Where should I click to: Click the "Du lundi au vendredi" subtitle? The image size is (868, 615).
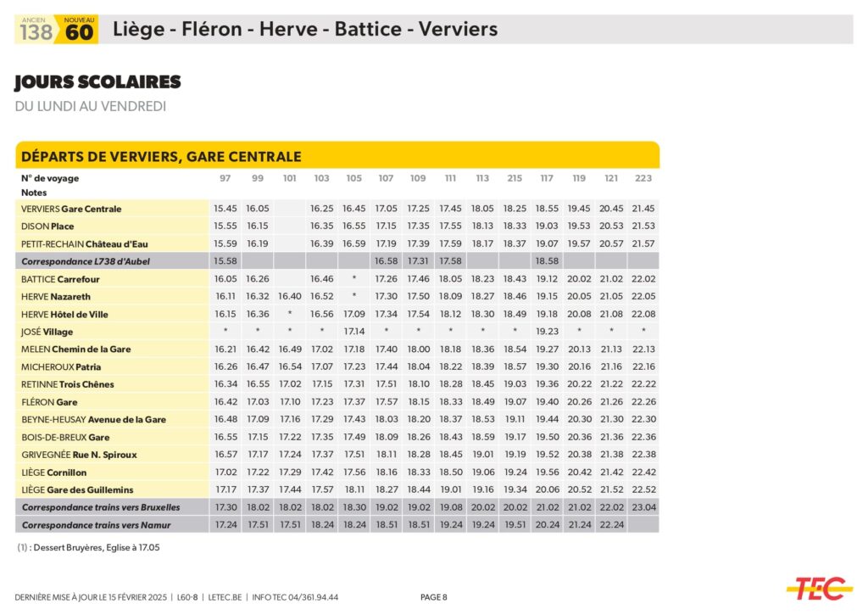click(90, 107)
